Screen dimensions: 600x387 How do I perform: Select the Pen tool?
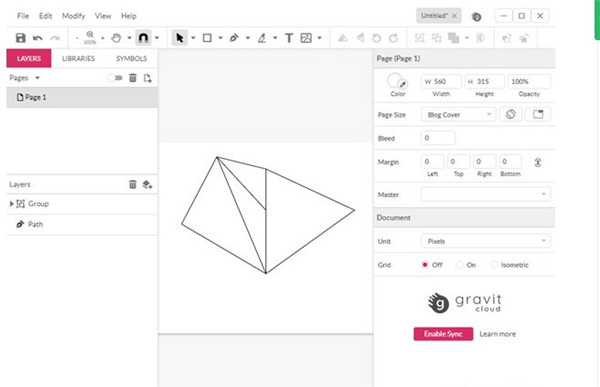click(x=234, y=38)
